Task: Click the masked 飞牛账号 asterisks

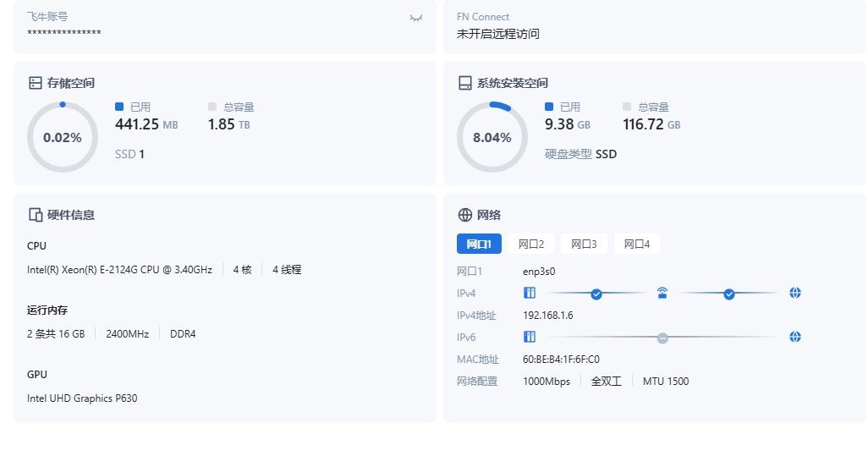Action: click(64, 33)
